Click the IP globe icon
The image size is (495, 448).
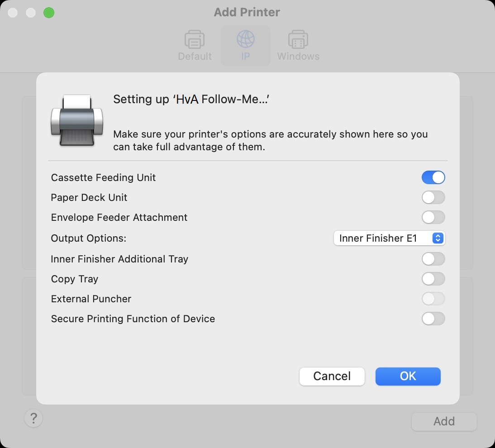point(246,40)
